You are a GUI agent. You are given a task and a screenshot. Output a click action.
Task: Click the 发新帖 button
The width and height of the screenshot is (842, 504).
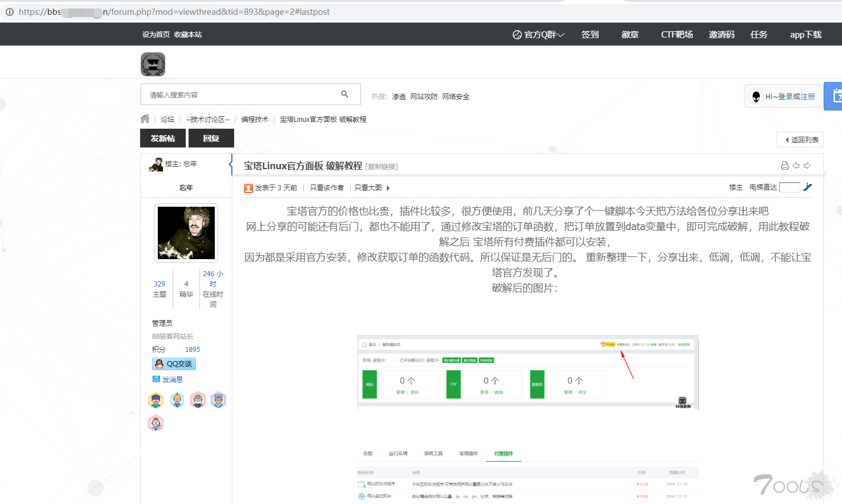click(163, 138)
